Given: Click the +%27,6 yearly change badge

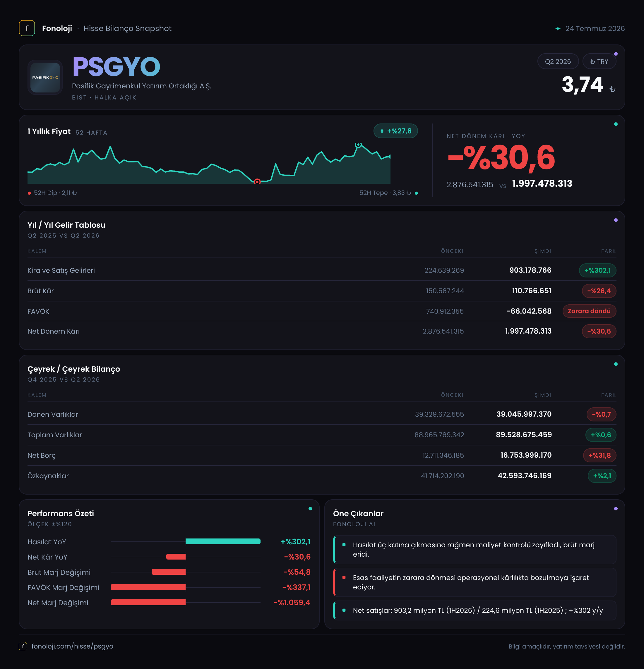Looking at the screenshot, I should click(x=395, y=131).
